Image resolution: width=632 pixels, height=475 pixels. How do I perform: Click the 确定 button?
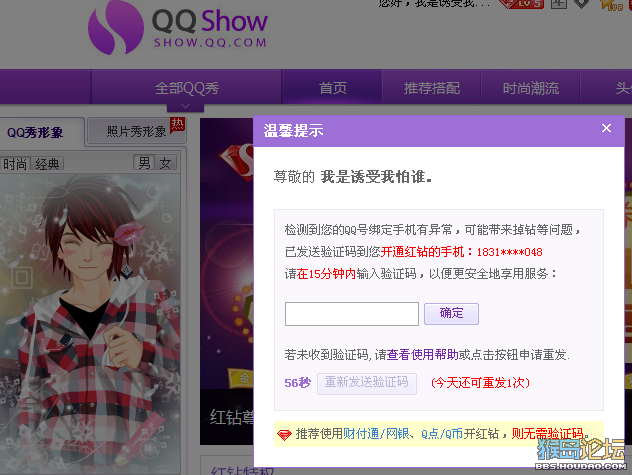click(x=451, y=313)
